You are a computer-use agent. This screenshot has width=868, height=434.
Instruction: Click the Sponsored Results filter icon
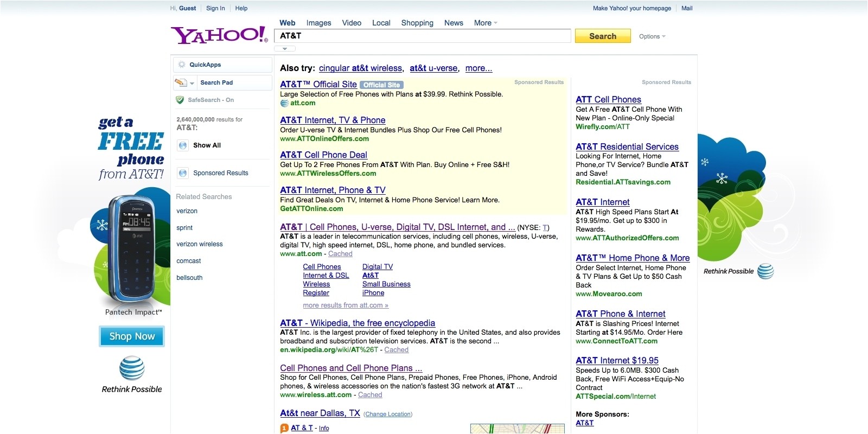(183, 173)
